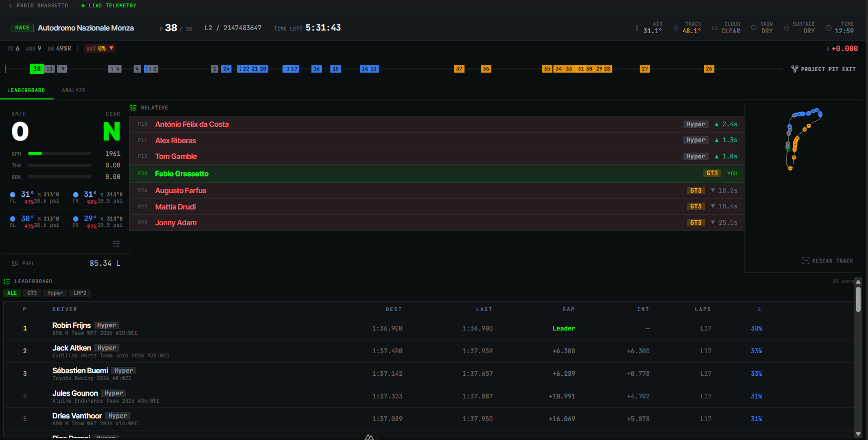Viewport: 868px width, 440px height.
Task: Click the green RACE session badge
Action: tap(23, 28)
